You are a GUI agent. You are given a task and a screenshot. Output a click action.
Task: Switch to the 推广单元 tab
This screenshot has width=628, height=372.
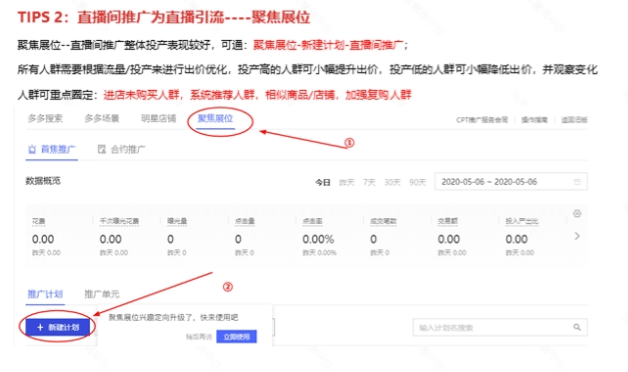pyautogui.click(x=102, y=294)
